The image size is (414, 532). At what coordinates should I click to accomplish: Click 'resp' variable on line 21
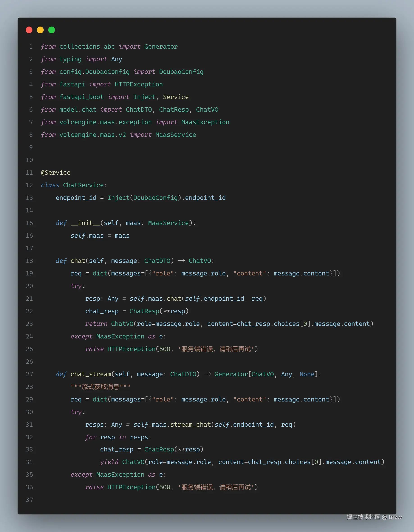[93, 299]
